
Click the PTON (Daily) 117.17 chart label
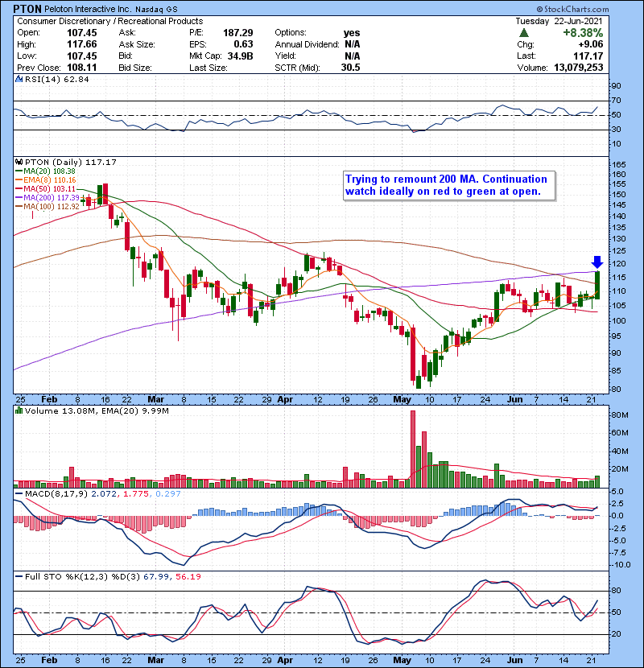70,163
